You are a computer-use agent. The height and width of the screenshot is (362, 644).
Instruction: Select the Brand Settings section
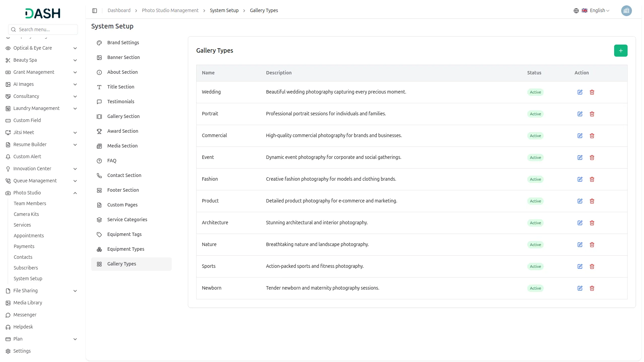pyautogui.click(x=123, y=43)
